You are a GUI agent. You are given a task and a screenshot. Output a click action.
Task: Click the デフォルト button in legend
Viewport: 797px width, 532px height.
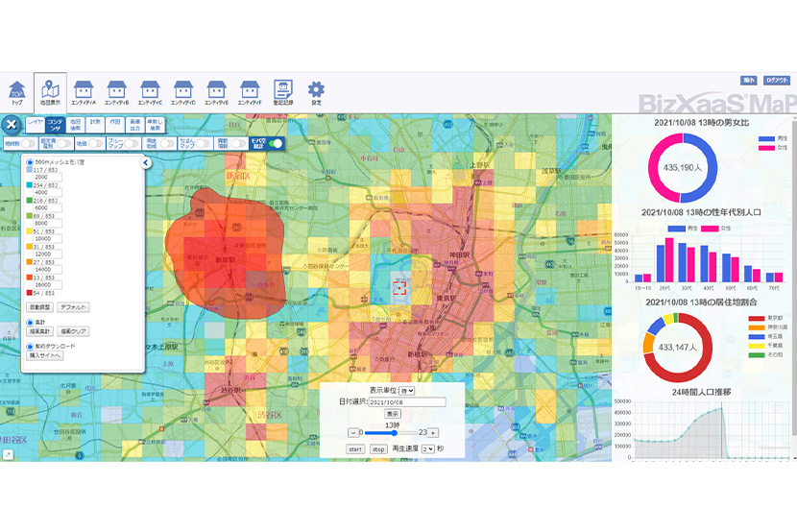(x=73, y=306)
